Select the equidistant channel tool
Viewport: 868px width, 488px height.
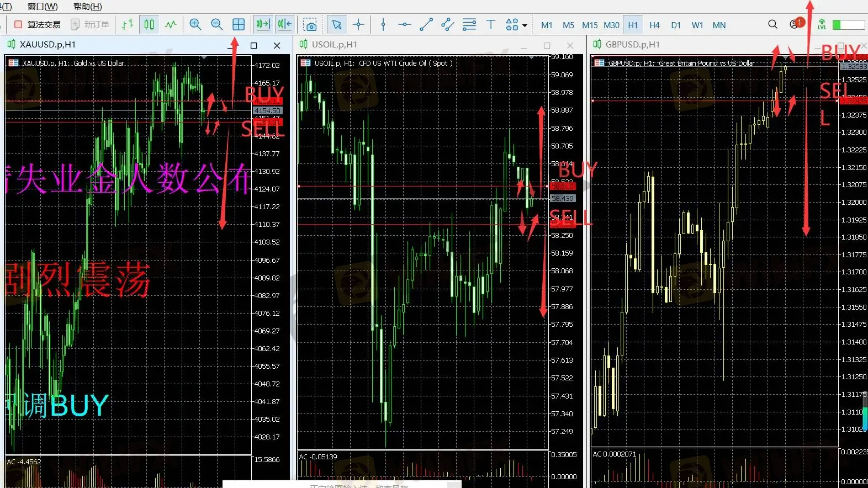[448, 24]
